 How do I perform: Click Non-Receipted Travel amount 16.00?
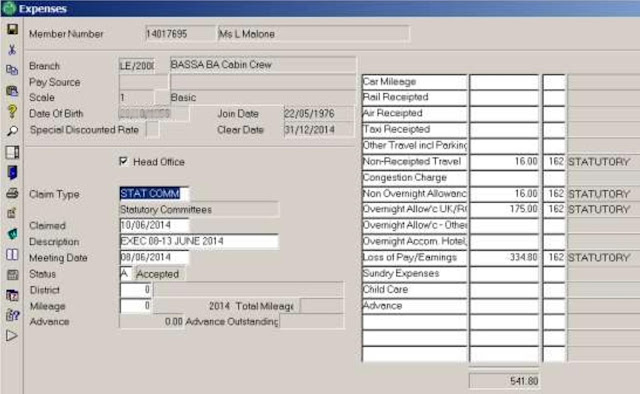coord(504,162)
